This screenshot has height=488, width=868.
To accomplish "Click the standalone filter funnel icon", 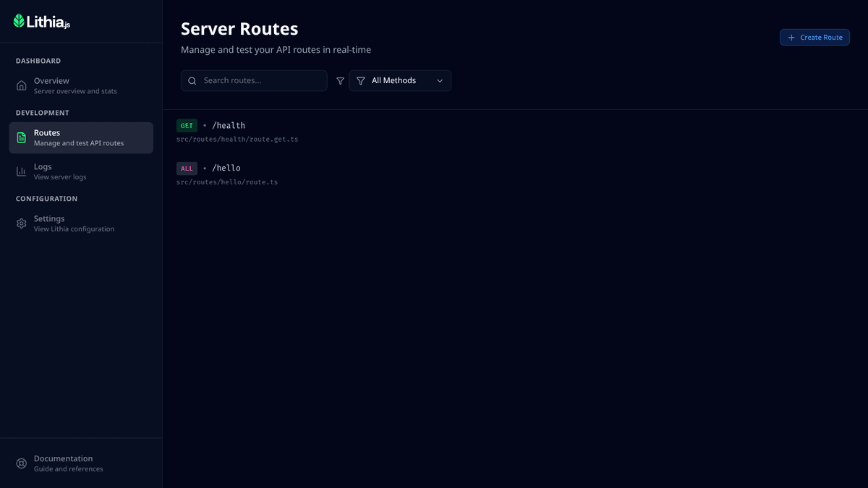I will [x=340, y=81].
